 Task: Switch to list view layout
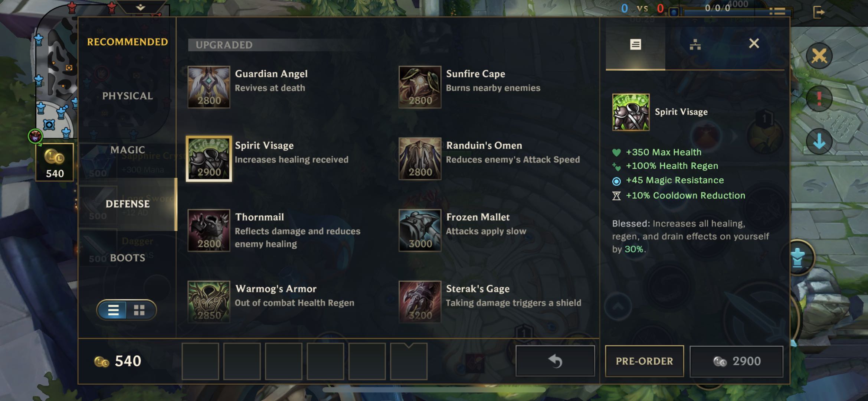(113, 310)
